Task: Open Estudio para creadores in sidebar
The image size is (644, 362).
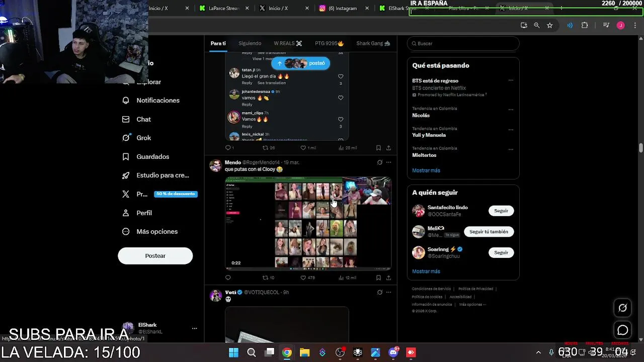Action: (155, 175)
